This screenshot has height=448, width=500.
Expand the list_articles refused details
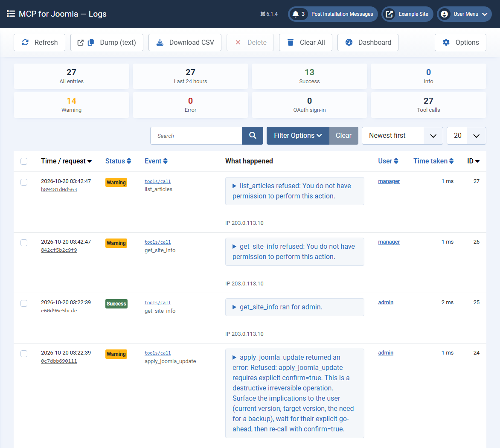295,191
